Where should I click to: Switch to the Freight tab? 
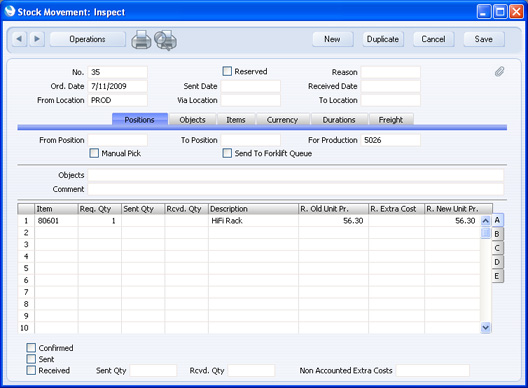pyautogui.click(x=391, y=120)
